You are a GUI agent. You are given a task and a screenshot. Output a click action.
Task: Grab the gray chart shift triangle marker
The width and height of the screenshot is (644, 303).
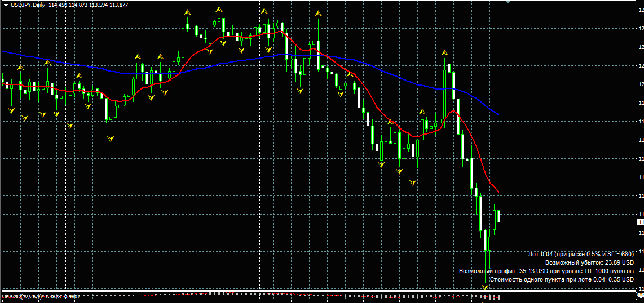[508, 2]
